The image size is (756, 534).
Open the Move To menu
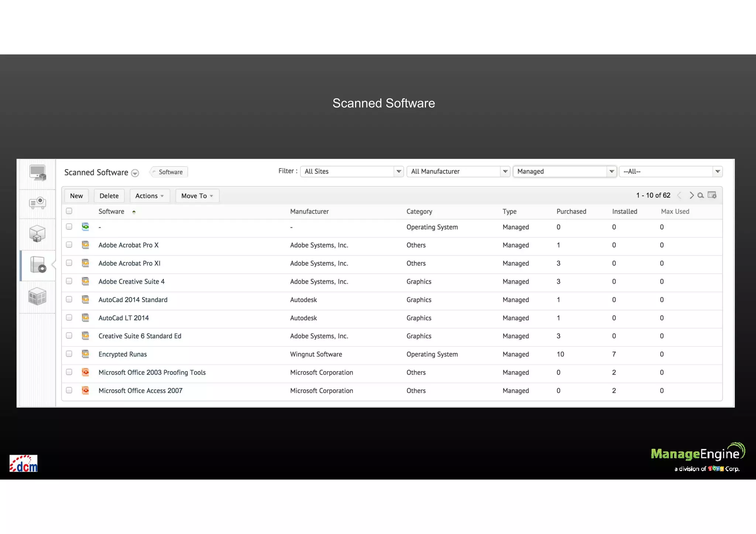197,196
